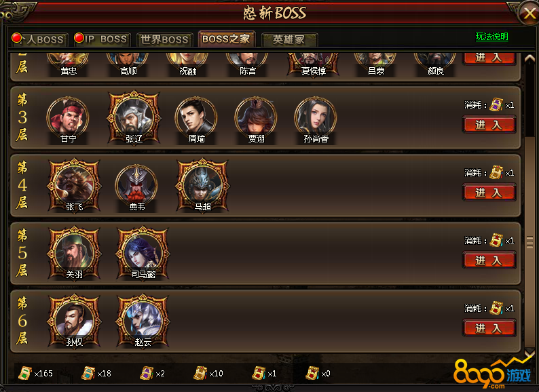The width and height of the screenshot is (539, 392).
Task: Select the 孙权 boss portrait
Action: coord(74,321)
